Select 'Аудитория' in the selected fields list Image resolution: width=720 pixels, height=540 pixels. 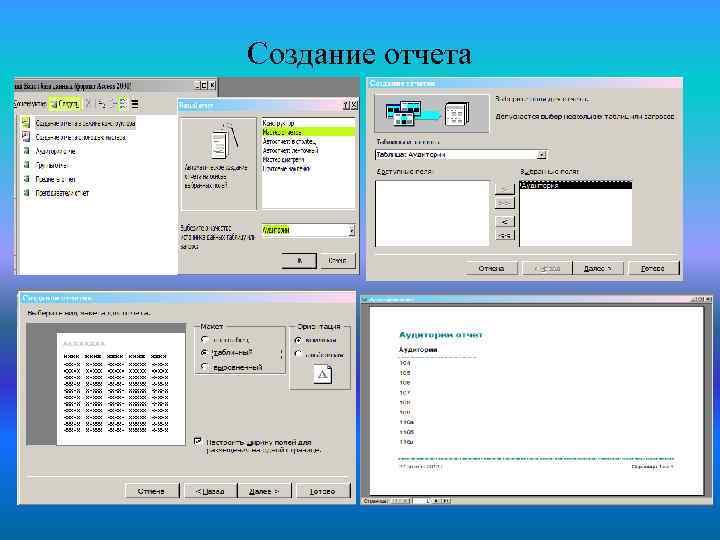click(576, 186)
